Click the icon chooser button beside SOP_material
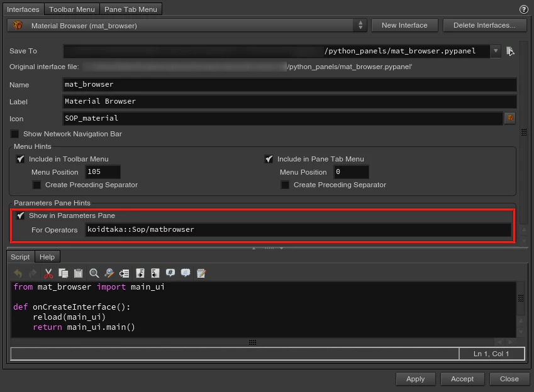Image resolution: width=534 pixels, height=392 pixels. 510,118
